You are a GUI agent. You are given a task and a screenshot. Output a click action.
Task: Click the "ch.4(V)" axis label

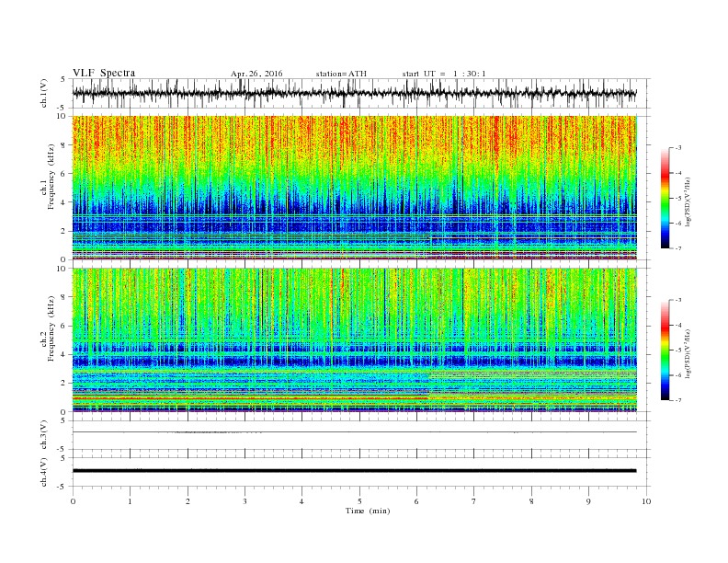[44, 472]
